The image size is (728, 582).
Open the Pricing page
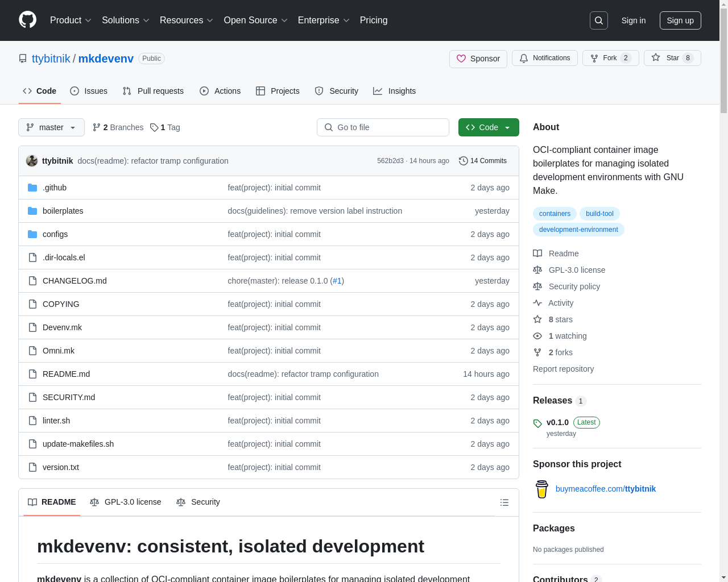374,20
